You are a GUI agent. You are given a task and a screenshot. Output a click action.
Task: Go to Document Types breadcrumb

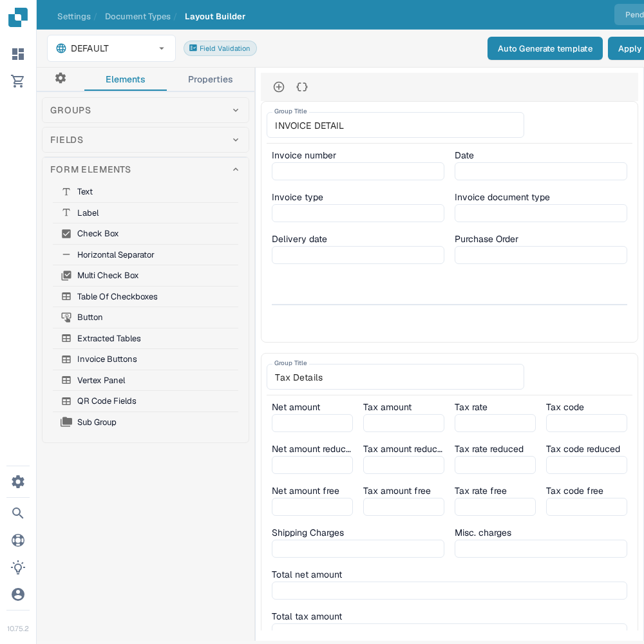point(138,17)
